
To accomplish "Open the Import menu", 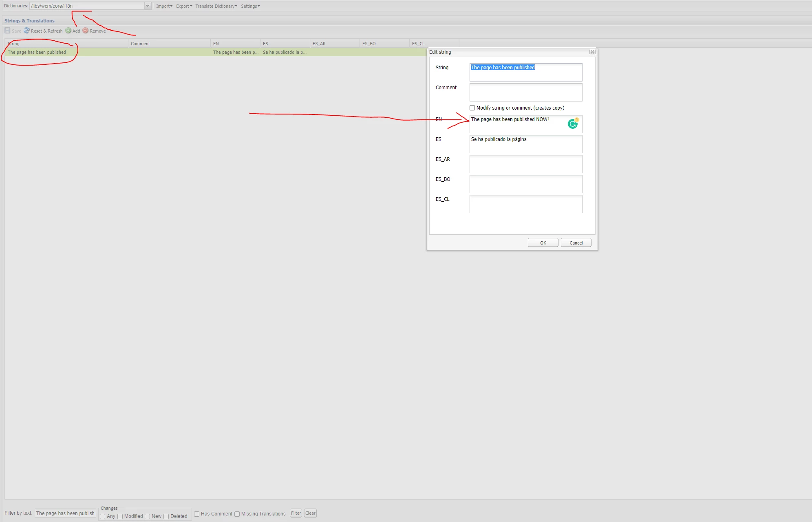I will click(x=164, y=6).
